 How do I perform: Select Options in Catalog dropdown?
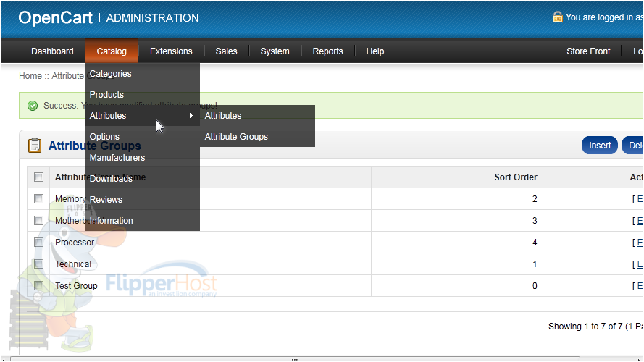142,137
